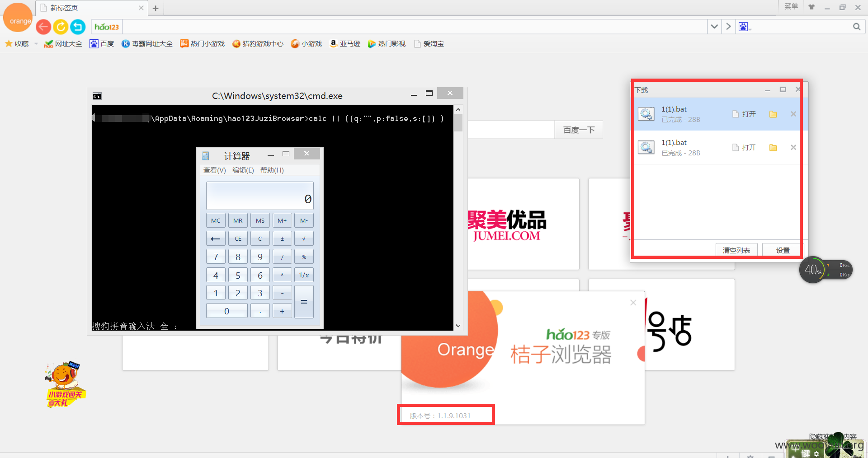Open 爱淘宝 bookmark
Viewport: 868px width, 458px height.
(x=429, y=44)
